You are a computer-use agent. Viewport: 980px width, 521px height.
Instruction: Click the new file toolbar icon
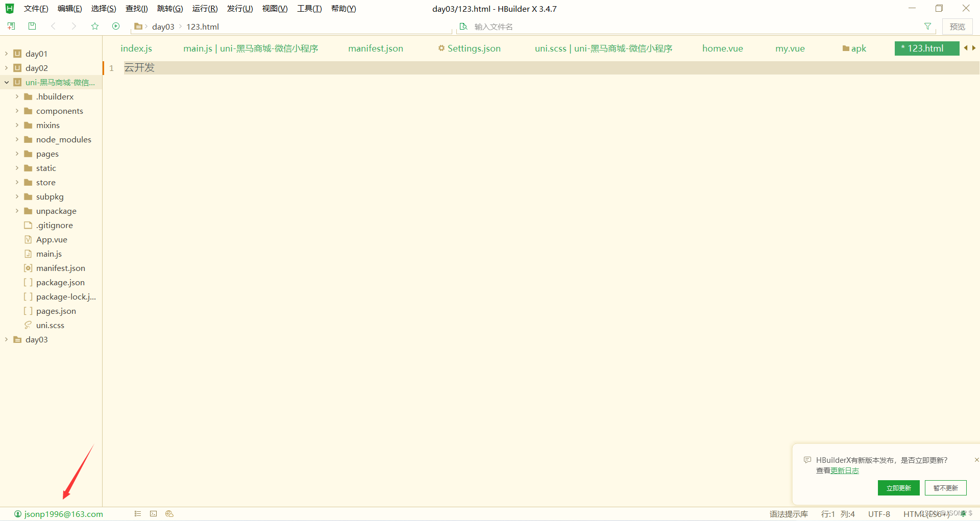(x=11, y=26)
